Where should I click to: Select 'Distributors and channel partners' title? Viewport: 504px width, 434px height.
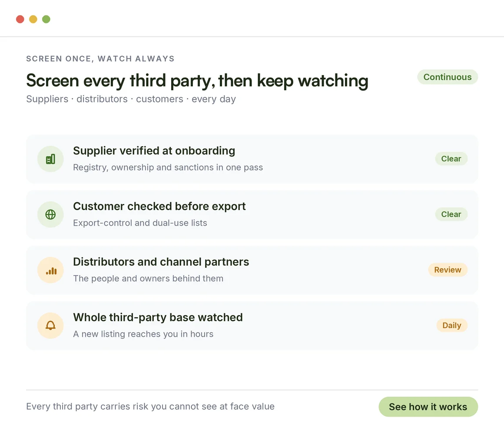click(161, 262)
